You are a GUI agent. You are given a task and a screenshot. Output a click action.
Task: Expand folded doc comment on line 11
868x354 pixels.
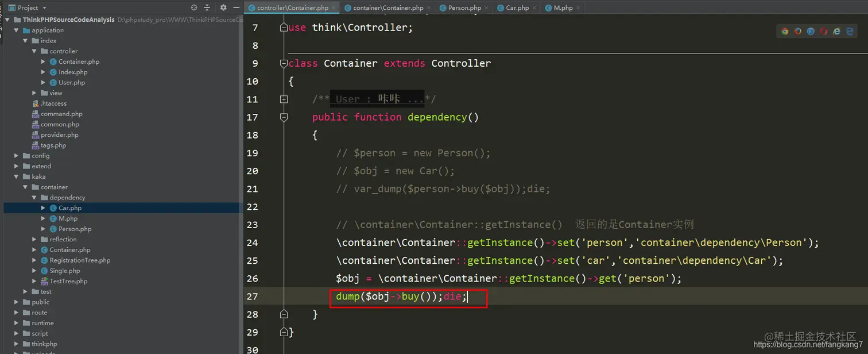coord(283,99)
